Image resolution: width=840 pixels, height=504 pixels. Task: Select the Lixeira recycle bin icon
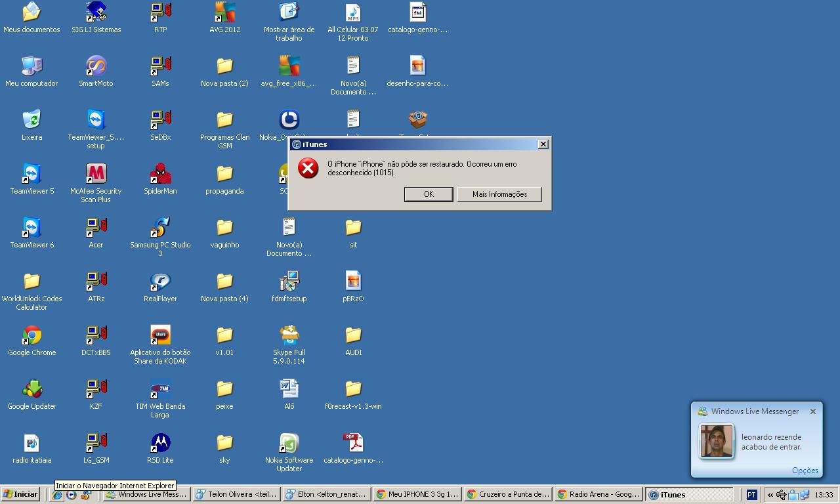click(31, 119)
